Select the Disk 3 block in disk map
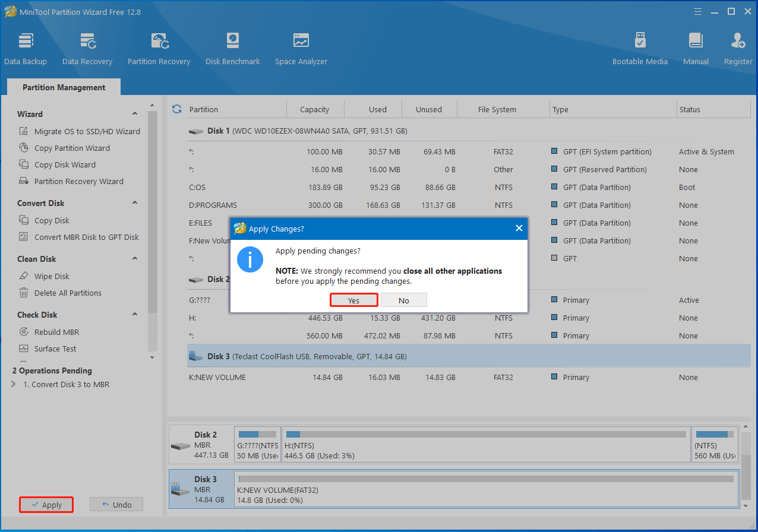The width and height of the screenshot is (758, 532). [x=201, y=489]
